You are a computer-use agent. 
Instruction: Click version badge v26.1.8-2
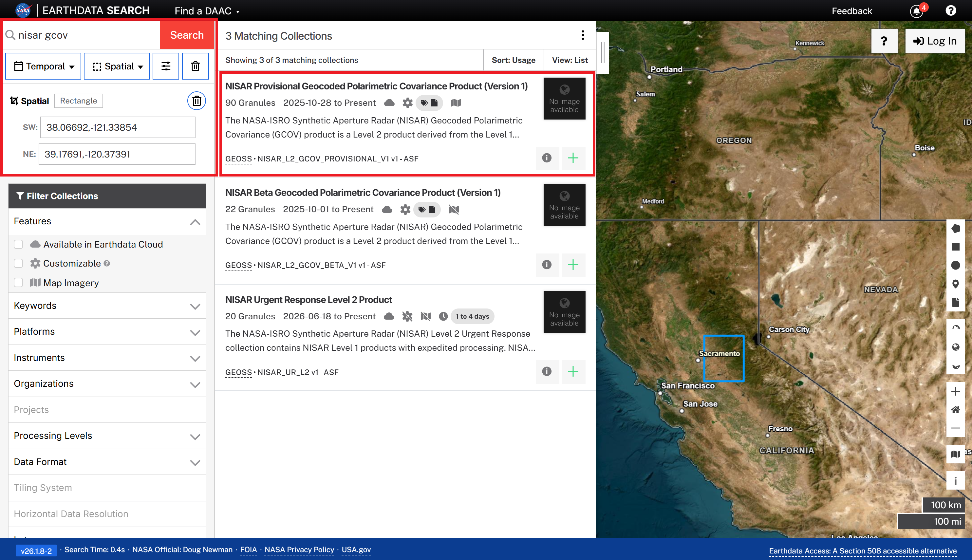(36, 551)
